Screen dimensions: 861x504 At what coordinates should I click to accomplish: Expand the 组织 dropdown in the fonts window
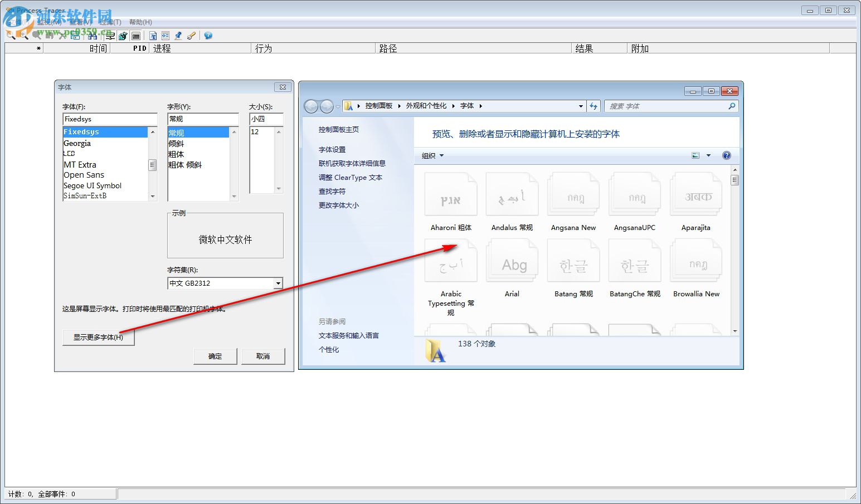(x=432, y=155)
